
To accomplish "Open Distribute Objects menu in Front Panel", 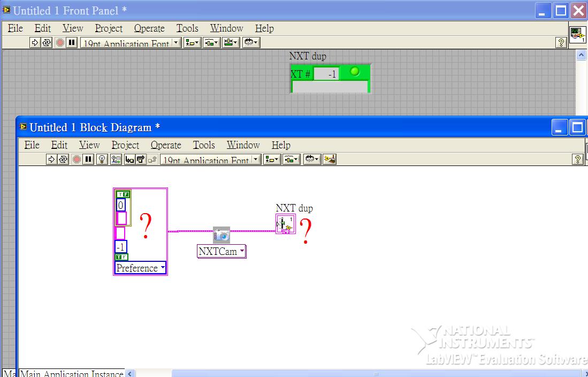I will pos(211,42).
